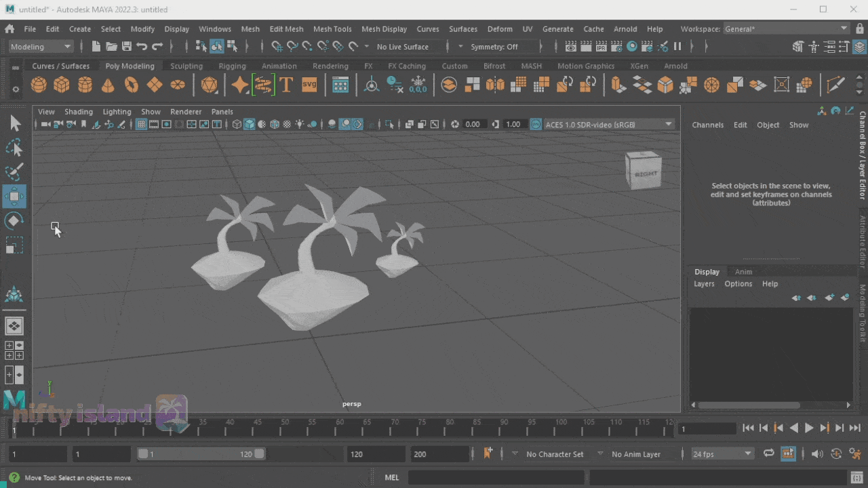Click Layers in the layer editor
This screenshot has width=868, height=488.
pyautogui.click(x=704, y=284)
